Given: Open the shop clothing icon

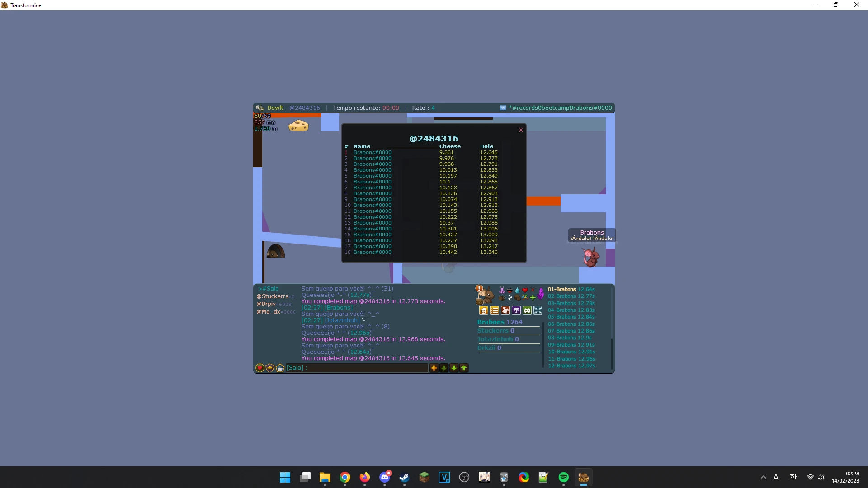Looking at the screenshot, I should coord(505,310).
